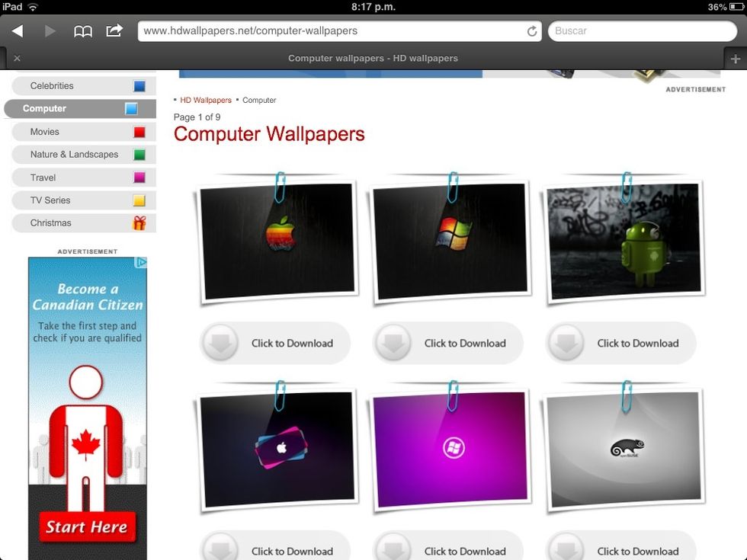Image resolution: width=747 pixels, height=560 pixels.
Task: Tap the Safari bookmarks icon
Action: point(84,30)
